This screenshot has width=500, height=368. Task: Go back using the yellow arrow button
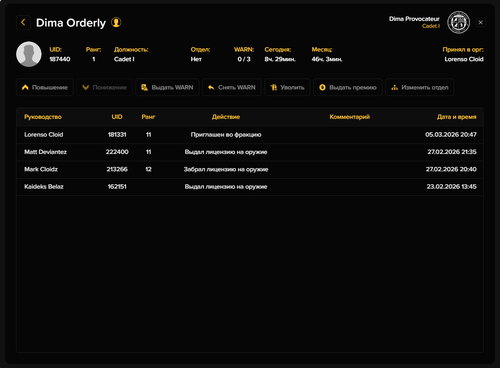23,23
